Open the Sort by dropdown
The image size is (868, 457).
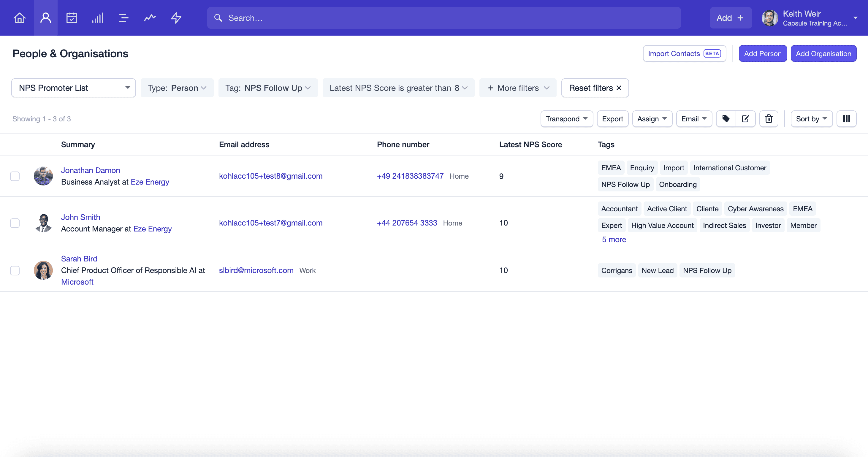(x=811, y=119)
